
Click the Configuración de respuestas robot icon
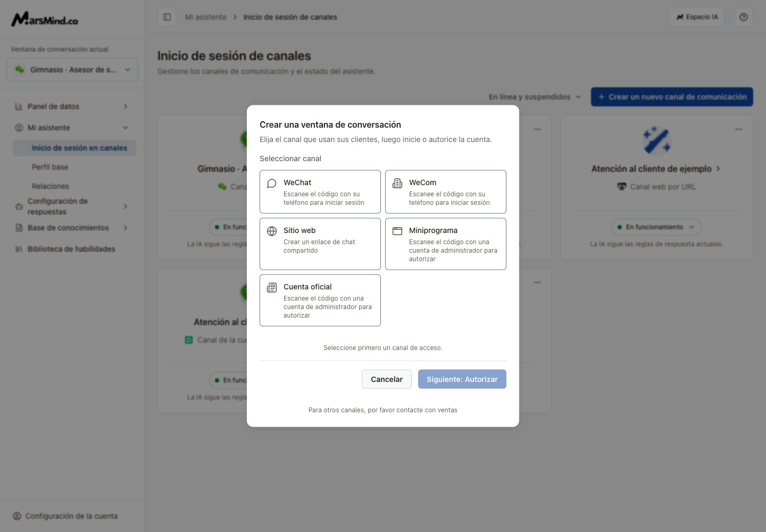pyautogui.click(x=19, y=206)
